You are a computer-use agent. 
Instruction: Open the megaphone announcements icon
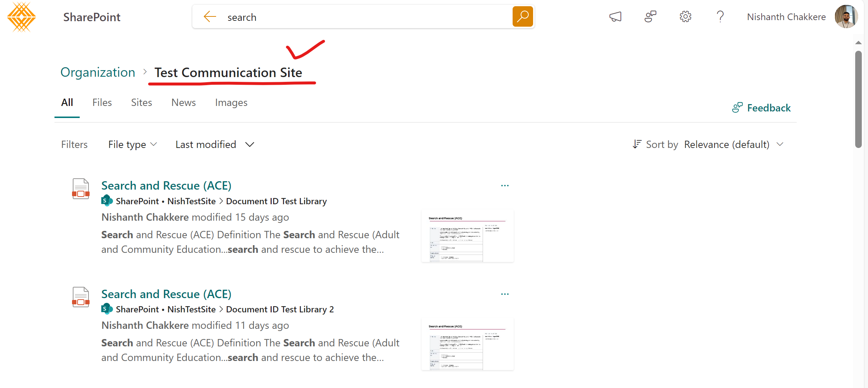coord(615,16)
